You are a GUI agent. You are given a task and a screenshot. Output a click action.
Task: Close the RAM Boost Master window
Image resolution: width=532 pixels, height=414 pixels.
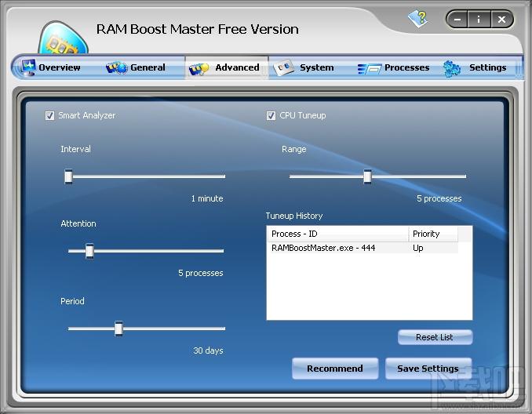pyautogui.click(x=501, y=20)
